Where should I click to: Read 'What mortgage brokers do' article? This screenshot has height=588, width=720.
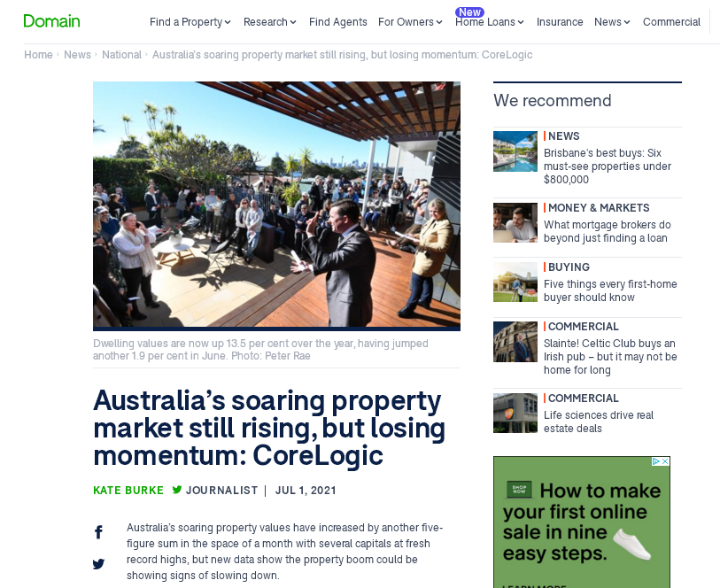[607, 231]
